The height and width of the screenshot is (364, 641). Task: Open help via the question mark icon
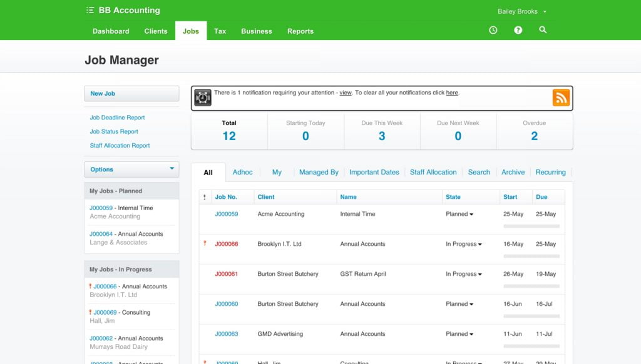coord(518,29)
